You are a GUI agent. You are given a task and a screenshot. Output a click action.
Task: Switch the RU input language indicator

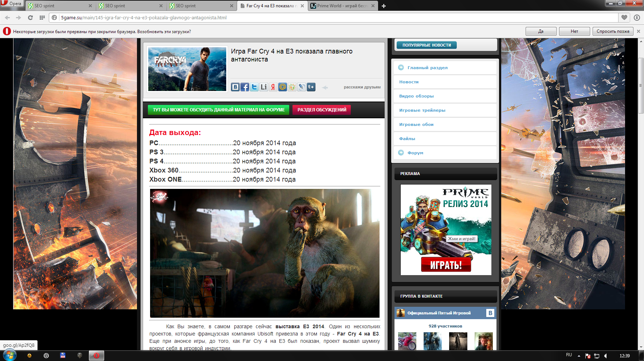tap(569, 355)
